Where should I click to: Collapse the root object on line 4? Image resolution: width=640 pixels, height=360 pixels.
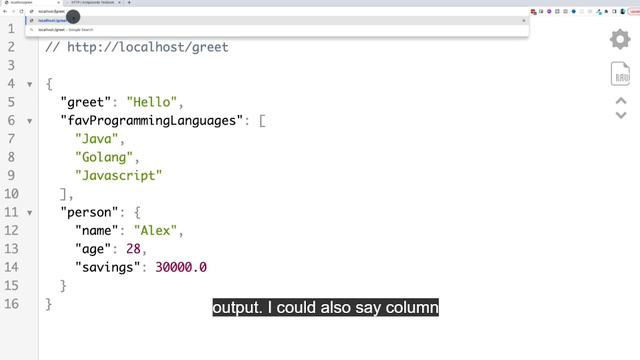tap(29, 84)
